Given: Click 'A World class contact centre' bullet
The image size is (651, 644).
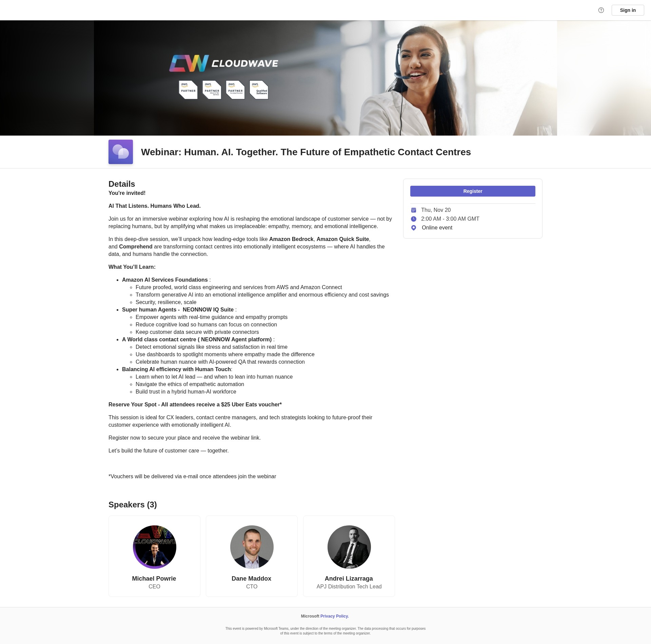Looking at the screenshot, I should [197, 340].
